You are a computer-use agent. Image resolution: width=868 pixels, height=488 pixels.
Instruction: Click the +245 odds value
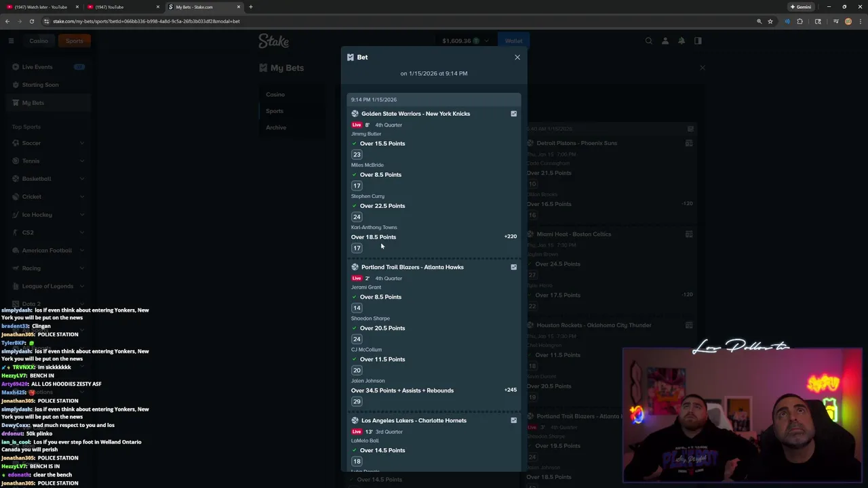coord(511,390)
